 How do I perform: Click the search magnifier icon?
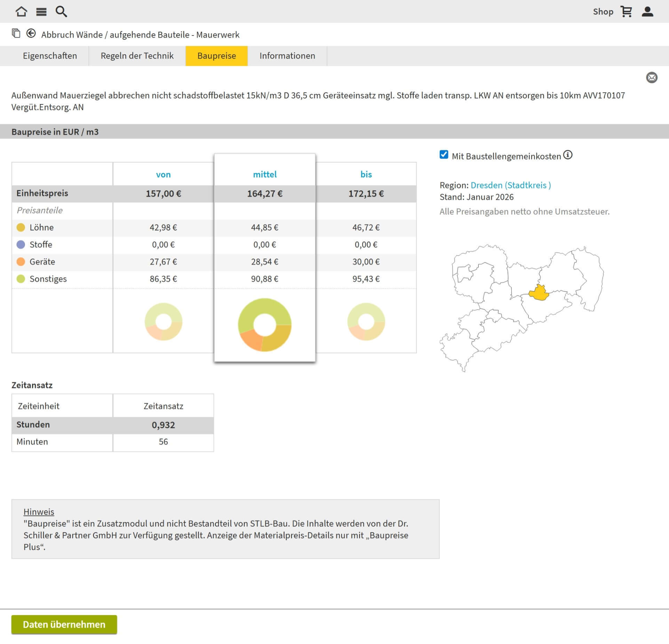[61, 11]
